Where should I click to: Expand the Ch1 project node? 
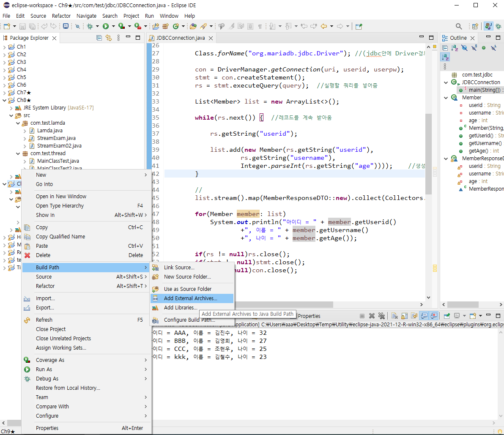4,47
